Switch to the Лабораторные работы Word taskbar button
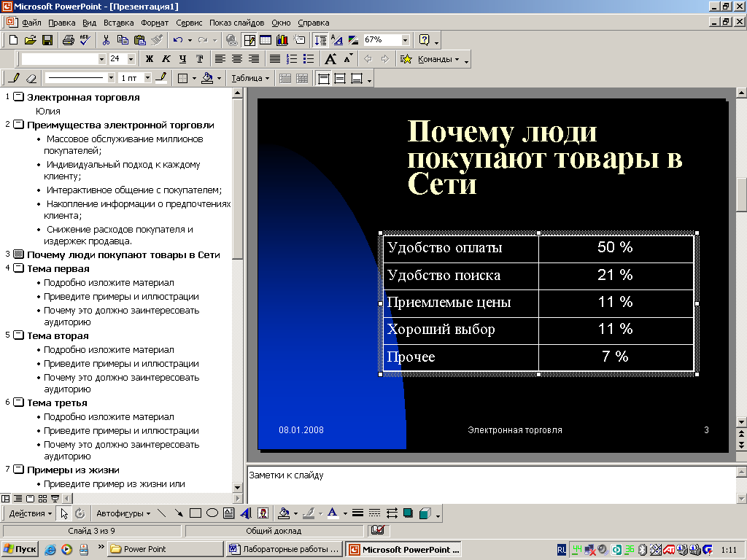Image resolution: width=747 pixels, height=560 pixels. (284, 549)
